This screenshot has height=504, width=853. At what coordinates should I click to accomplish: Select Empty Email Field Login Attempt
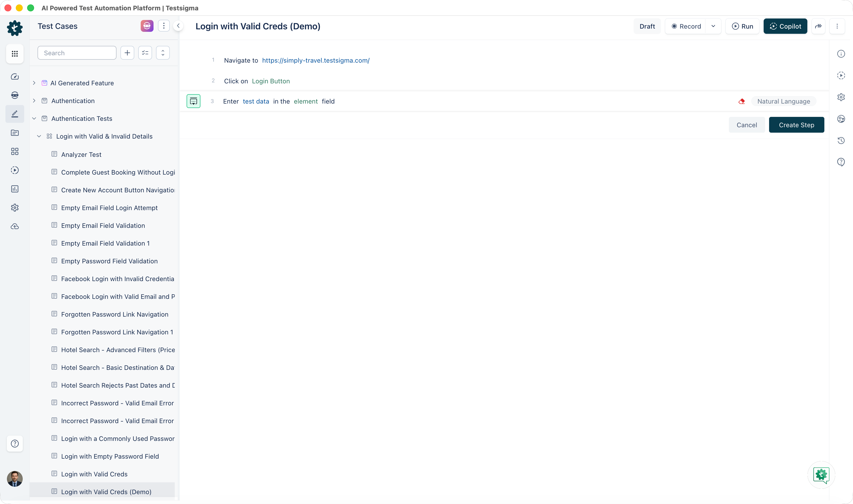pos(109,208)
